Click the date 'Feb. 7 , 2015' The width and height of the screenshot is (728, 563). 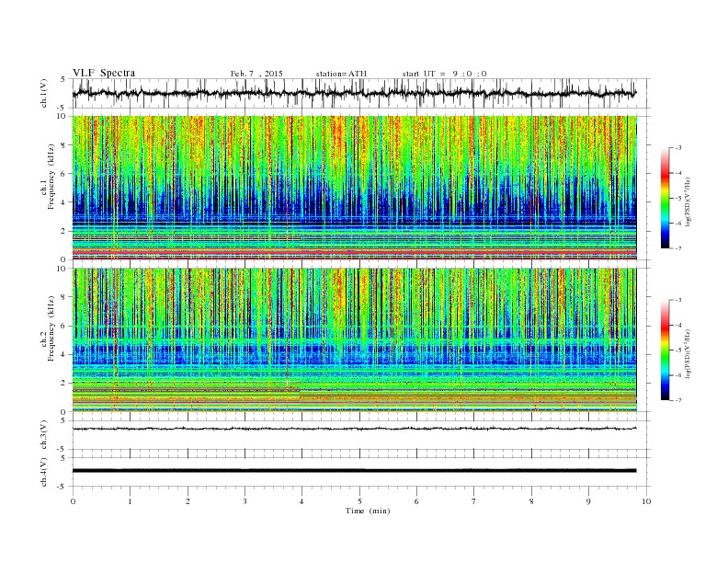pos(256,74)
